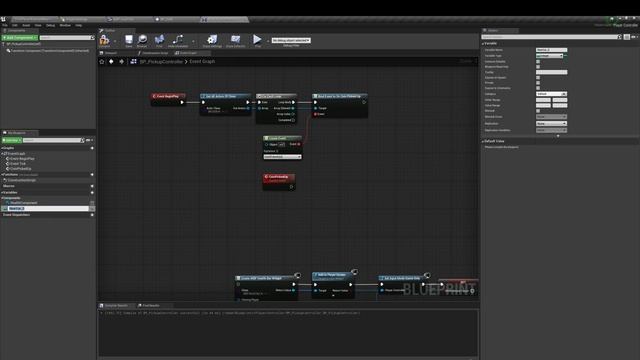Navigate back with the graph back arrow

[x=111, y=62]
